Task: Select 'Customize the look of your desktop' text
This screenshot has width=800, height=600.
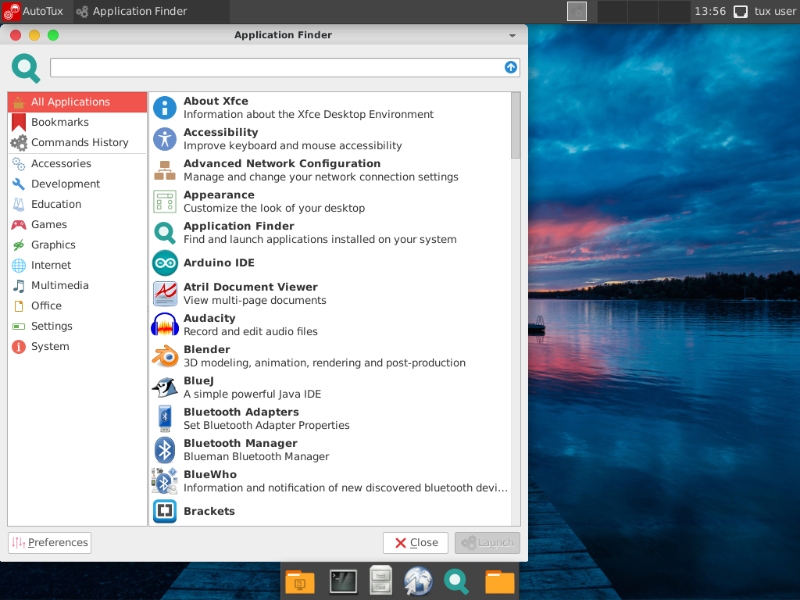Action: click(274, 208)
